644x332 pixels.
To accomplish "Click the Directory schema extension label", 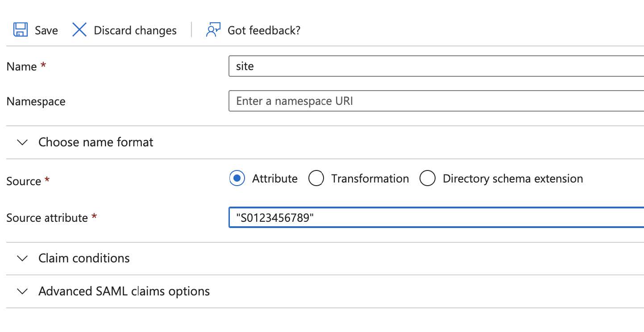I will tap(513, 178).
